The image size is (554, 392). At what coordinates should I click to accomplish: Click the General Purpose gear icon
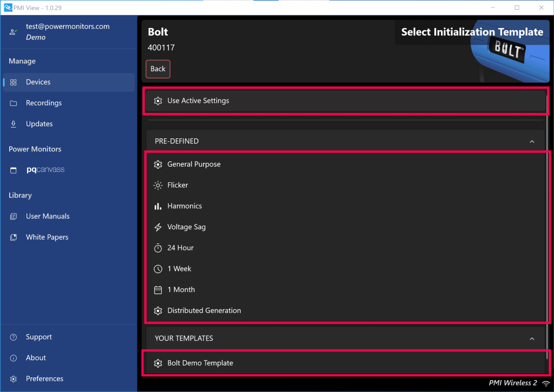point(157,164)
